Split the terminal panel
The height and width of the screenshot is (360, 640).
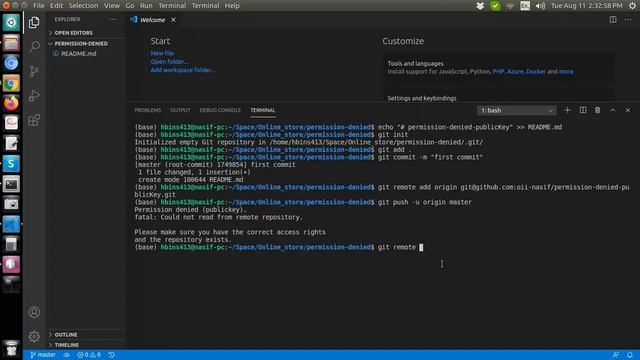(x=583, y=110)
